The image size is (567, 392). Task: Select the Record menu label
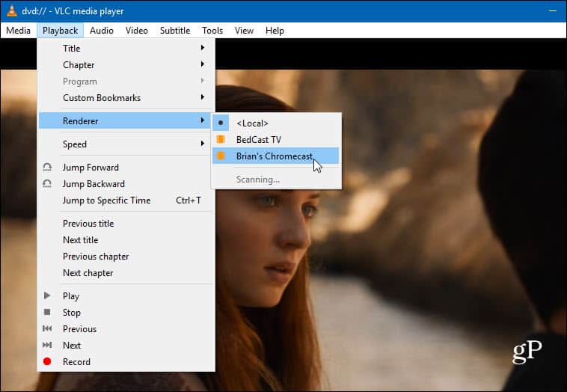point(76,361)
